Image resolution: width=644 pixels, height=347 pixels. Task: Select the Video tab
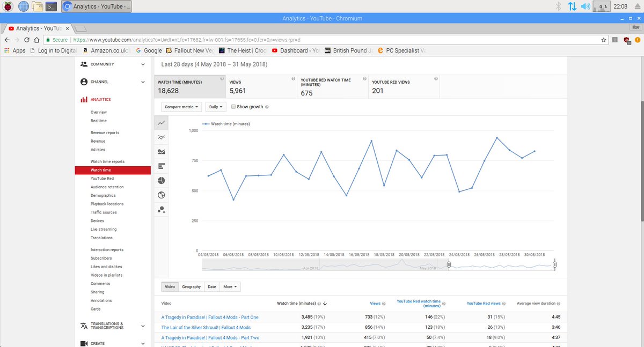tap(170, 287)
